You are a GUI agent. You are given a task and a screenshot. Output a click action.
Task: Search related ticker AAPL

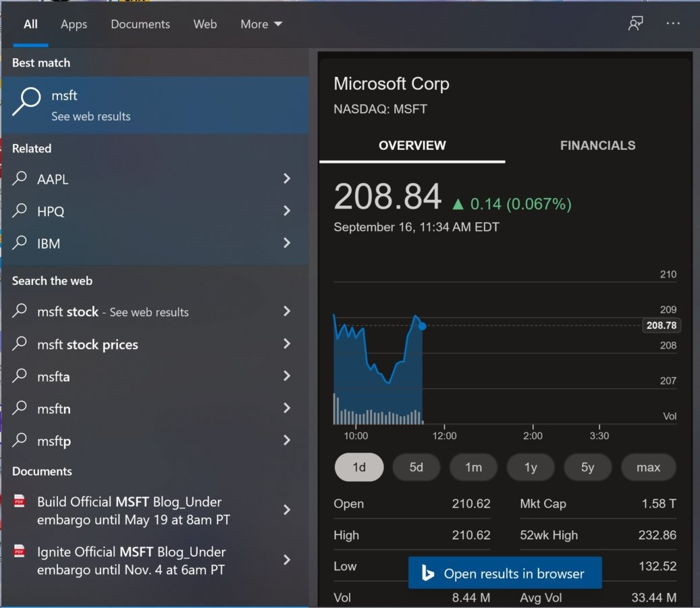[x=155, y=179]
